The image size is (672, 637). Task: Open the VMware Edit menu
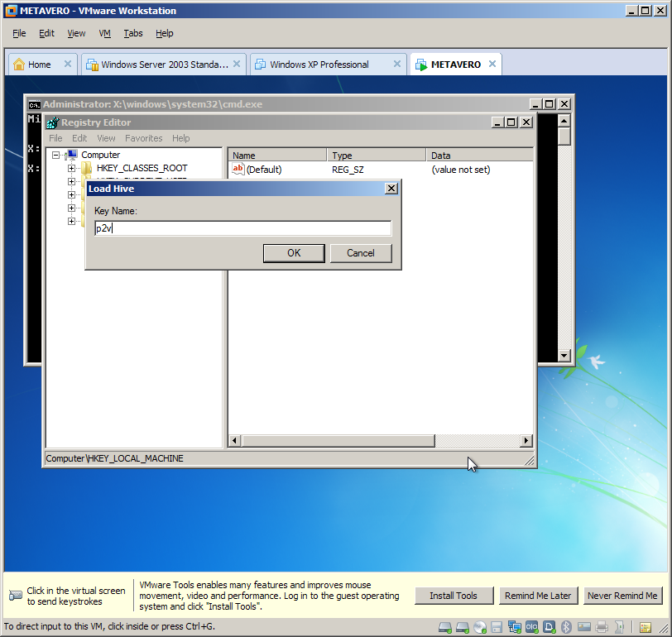pyautogui.click(x=46, y=33)
